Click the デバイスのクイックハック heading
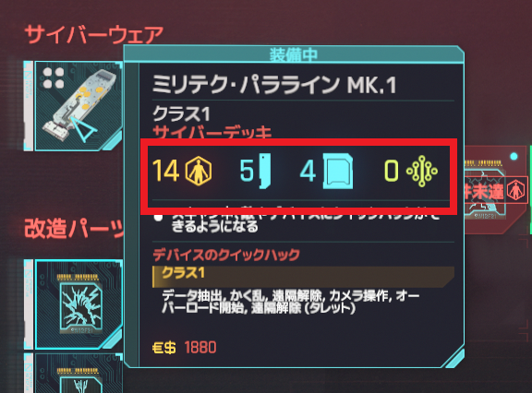 coord(226,255)
